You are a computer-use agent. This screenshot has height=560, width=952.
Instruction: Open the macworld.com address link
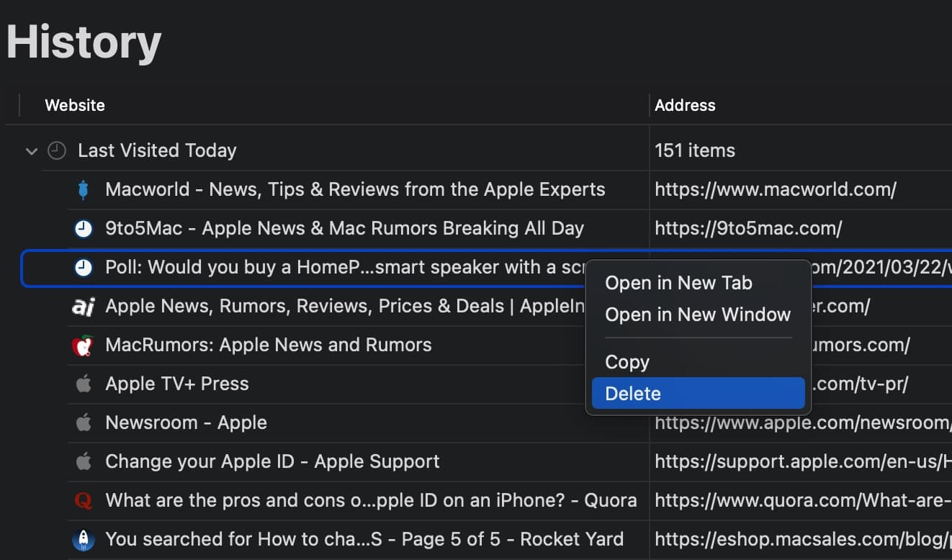(775, 190)
